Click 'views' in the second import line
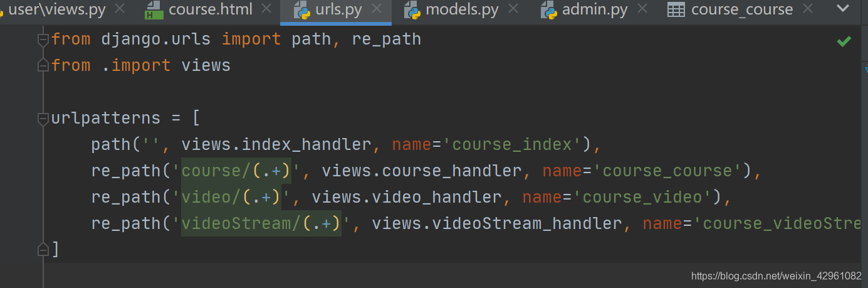 point(206,65)
